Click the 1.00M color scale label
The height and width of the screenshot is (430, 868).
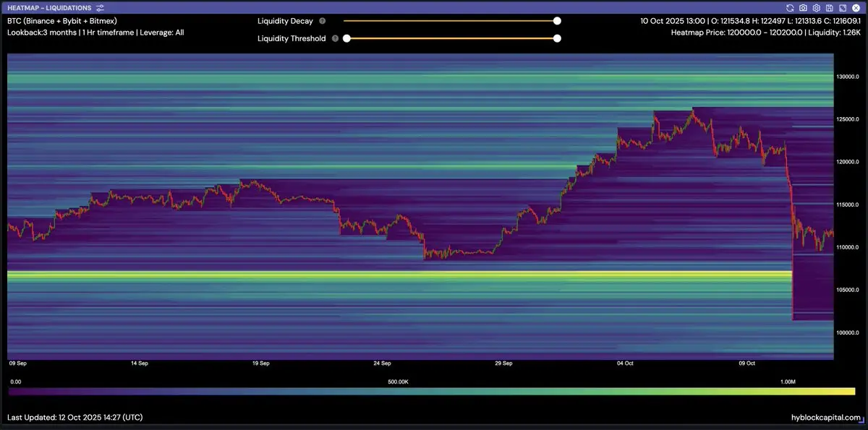(x=788, y=381)
